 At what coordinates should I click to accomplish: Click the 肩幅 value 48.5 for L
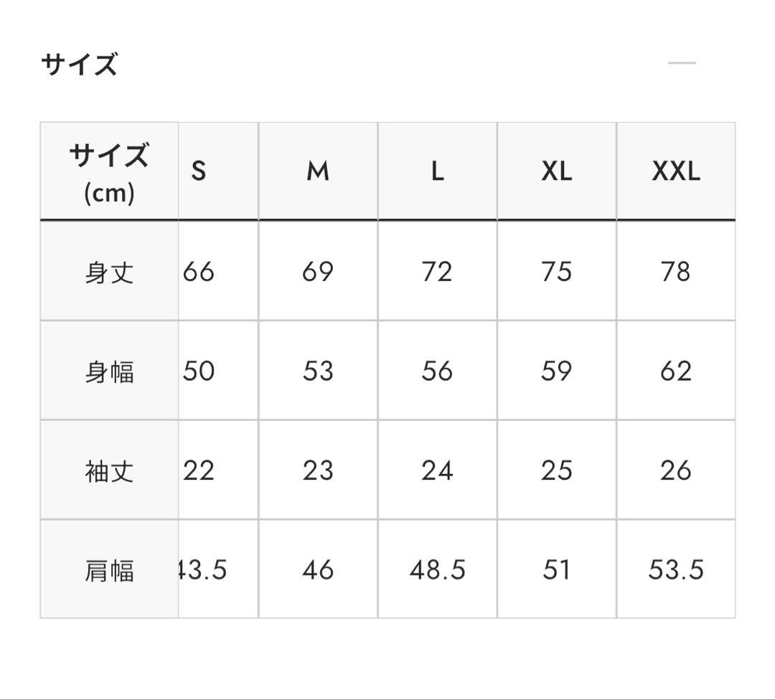438,569
